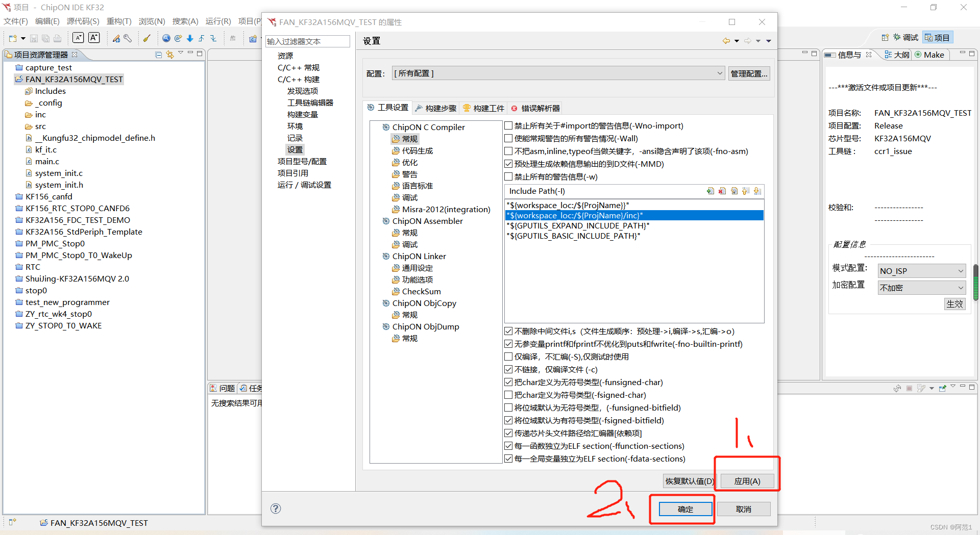Image resolution: width=980 pixels, height=535 pixels.
Task: Click the broom clean icon in toolbar
Action: 147,38
